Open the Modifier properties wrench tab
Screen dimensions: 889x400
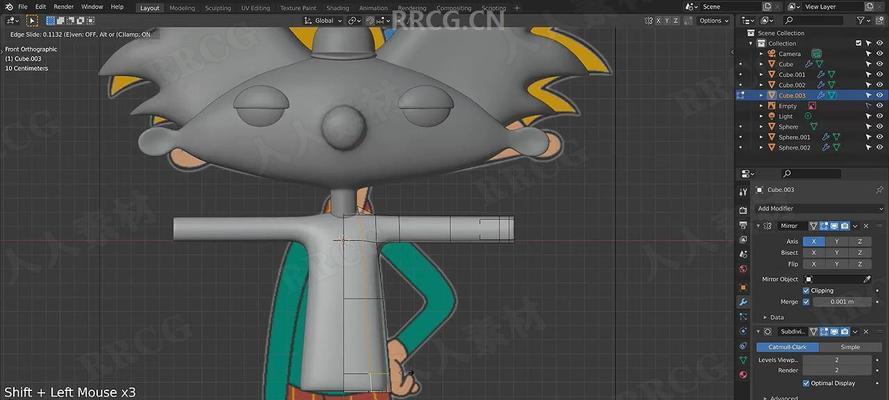743,302
